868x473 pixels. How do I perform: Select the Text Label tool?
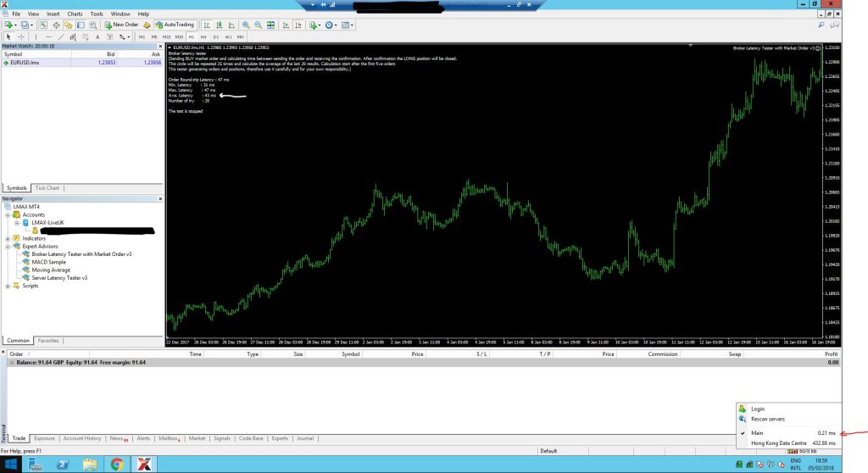click(109, 37)
